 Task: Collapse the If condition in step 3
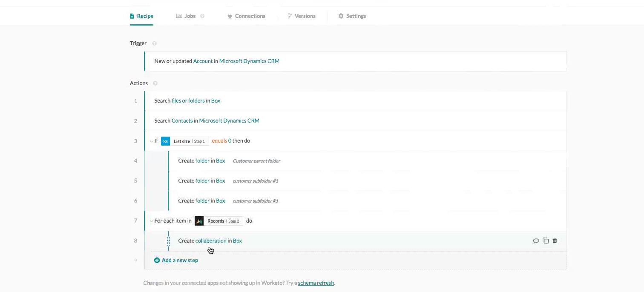pyautogui.click(x=151, y=141)
